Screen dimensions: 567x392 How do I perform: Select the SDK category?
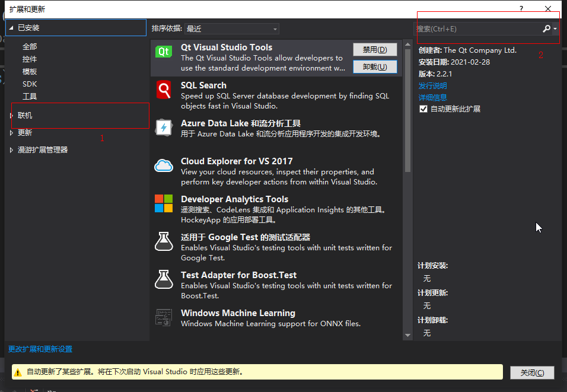[x=30, y=84]
